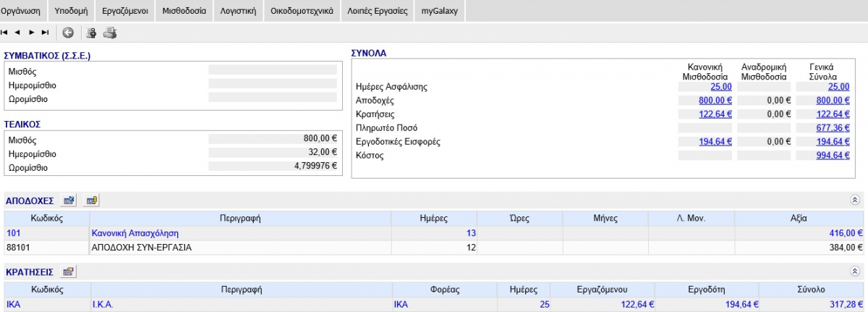Open Εργοδοτικές Εισφορές 194,64 € under Γενικά Σύνολα
Screen dimensions: 868x312
point(833,142)
